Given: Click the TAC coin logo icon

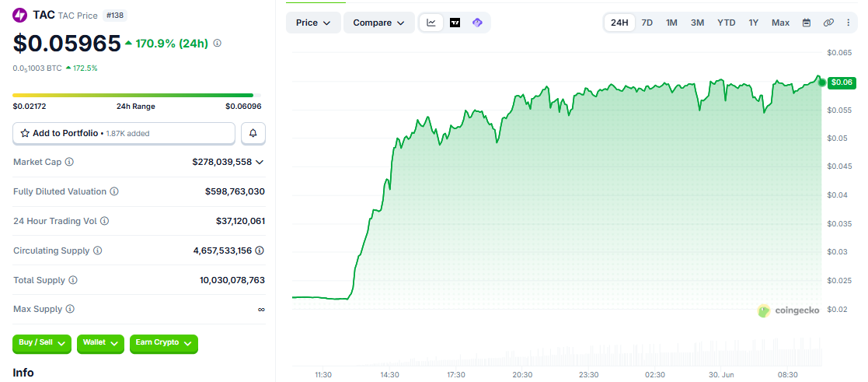Looking at the screenshot, I should (20, 16).
